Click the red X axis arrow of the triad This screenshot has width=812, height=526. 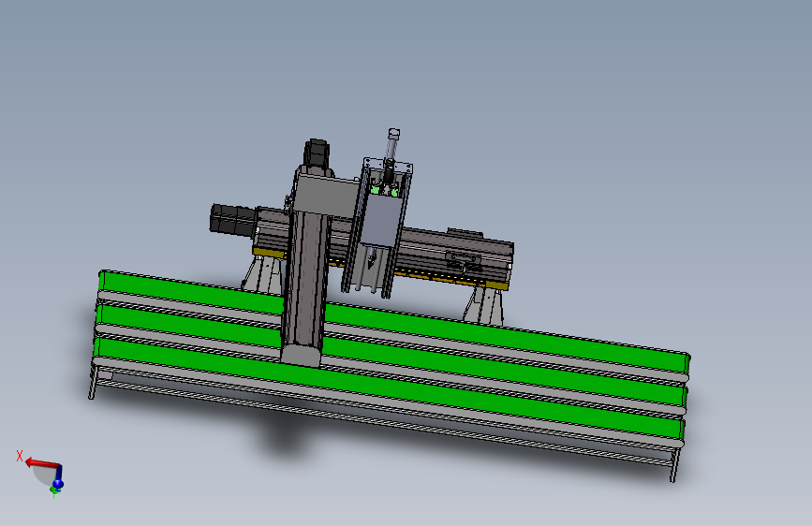tap(41, 463)
